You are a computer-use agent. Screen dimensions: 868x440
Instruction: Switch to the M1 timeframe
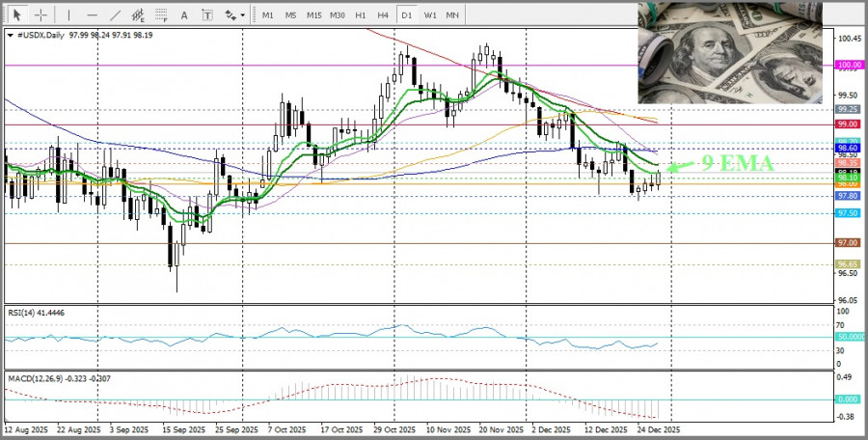267,15
